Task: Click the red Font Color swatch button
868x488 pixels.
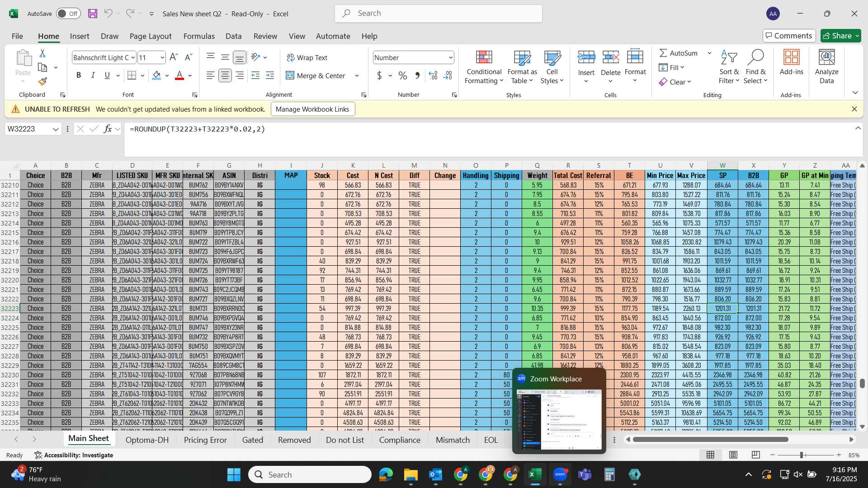Action: (x=179, y=75)
